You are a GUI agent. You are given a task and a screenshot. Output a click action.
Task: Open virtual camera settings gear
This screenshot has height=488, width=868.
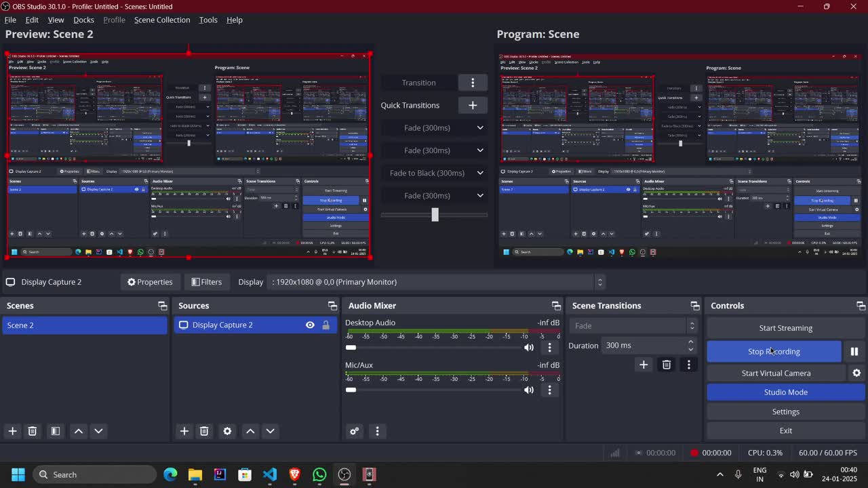pyautogui.click(x=856, y=373)
